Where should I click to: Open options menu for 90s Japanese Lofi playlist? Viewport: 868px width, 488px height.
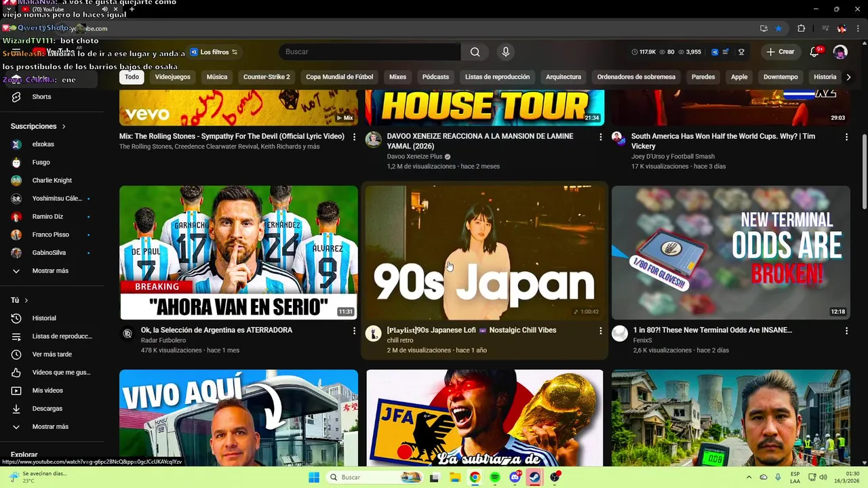click(x=600, y=331)
